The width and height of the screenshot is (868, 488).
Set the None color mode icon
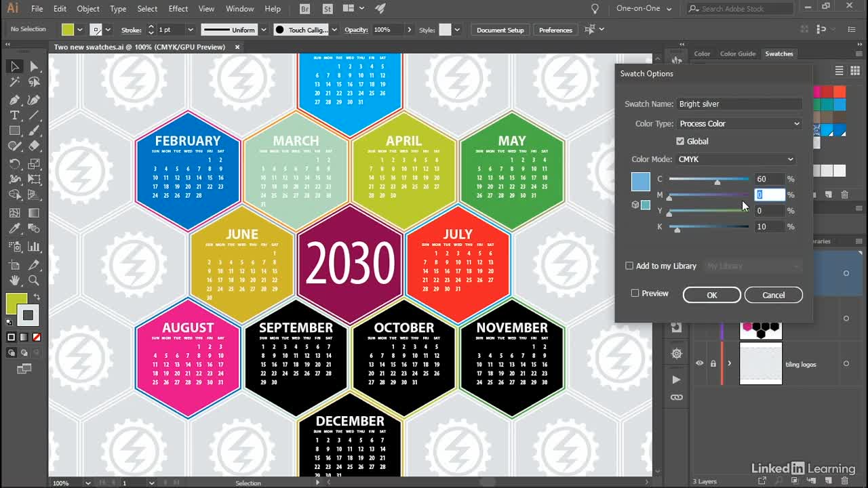point(37,337)
